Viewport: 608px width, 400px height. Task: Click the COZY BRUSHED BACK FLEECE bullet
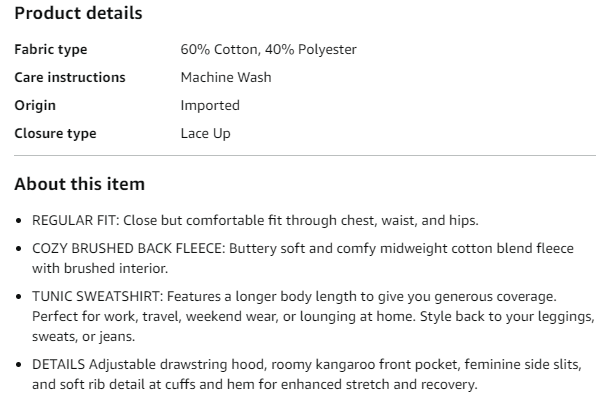[x=303, y=258]
